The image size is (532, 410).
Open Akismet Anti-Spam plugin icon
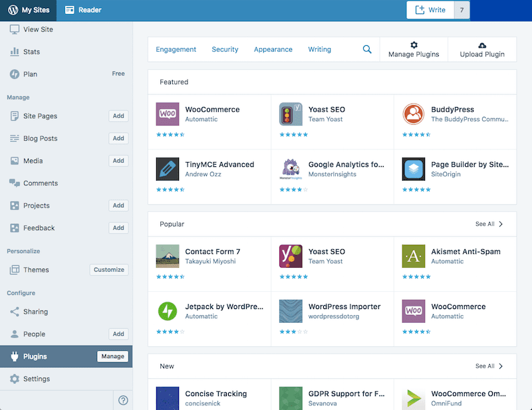tap(414, 256)
